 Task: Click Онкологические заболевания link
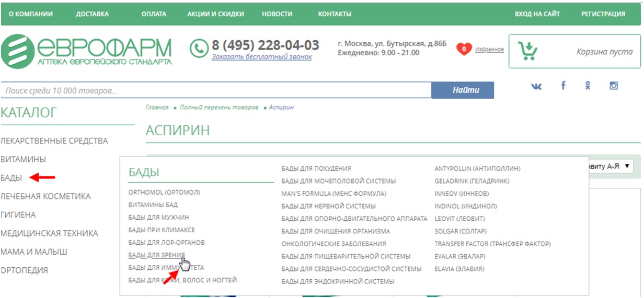coord(333,244)
